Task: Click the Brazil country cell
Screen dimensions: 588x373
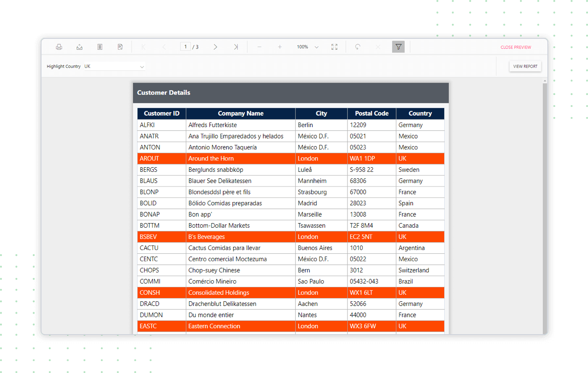Action: click(420, 282)
